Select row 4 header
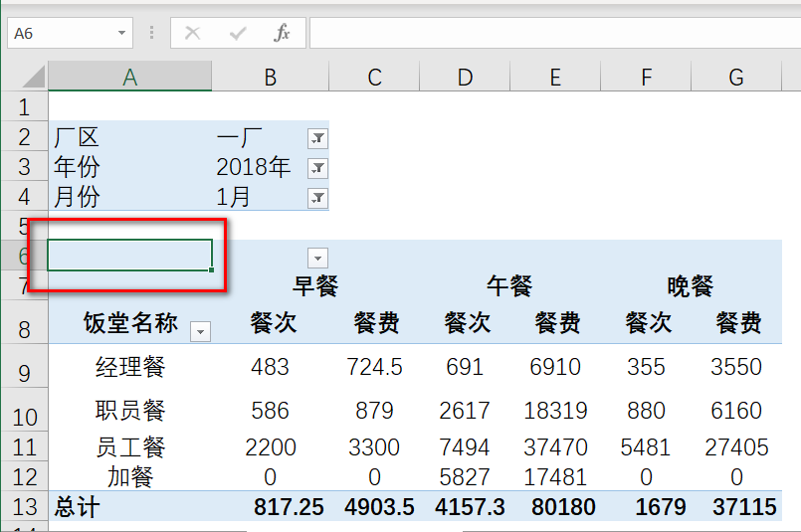Screen dimensions: 801x532 click(x=24, y=196)
